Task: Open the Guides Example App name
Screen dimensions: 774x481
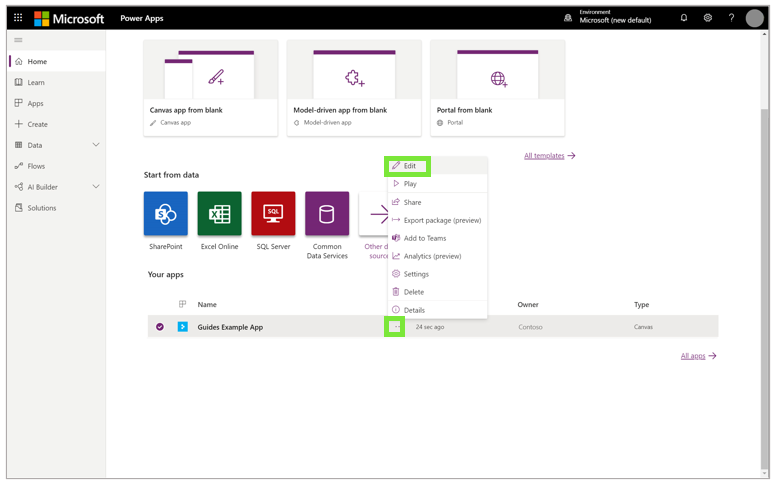Action: tap(230, 327)
